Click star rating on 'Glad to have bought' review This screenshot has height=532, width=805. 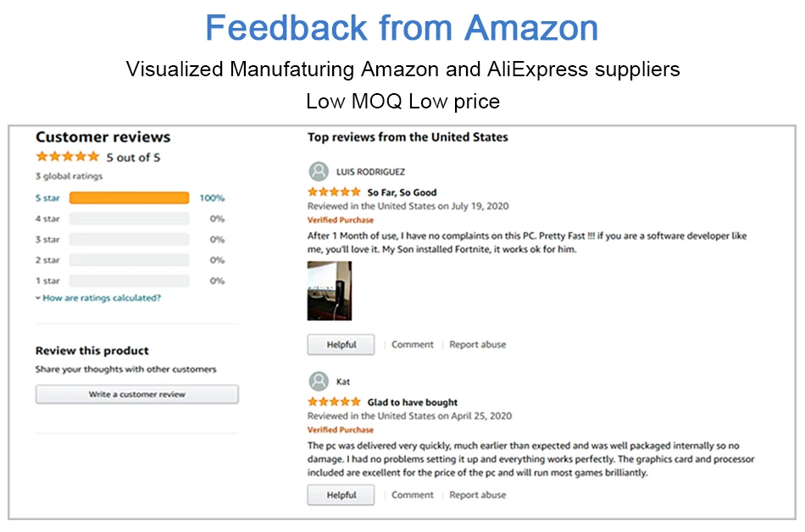point(334,402)
